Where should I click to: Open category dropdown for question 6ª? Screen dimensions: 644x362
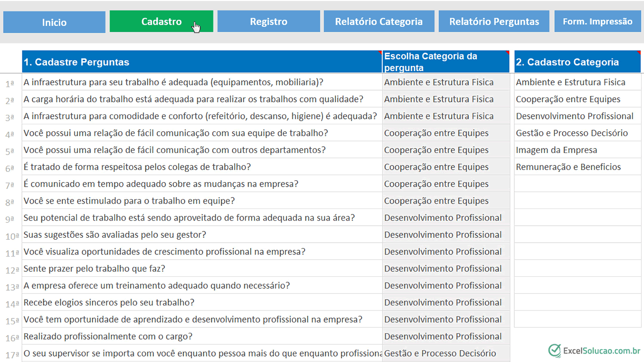point(446,167)
